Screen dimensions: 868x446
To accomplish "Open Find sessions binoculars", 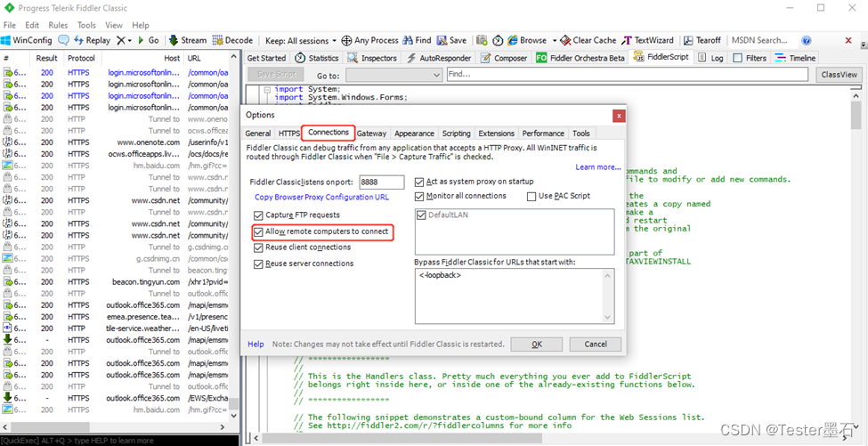I will tap(417, 40).
